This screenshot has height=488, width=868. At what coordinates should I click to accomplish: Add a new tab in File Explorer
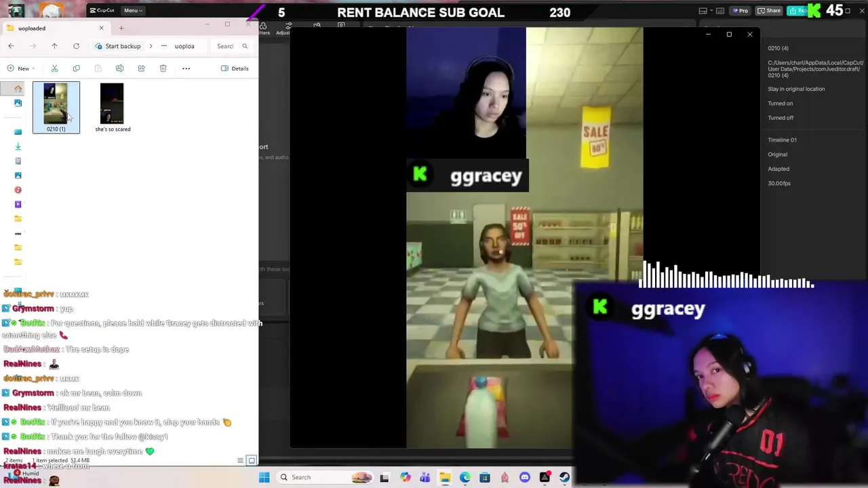pyautogui.click(x=121, y=28)
